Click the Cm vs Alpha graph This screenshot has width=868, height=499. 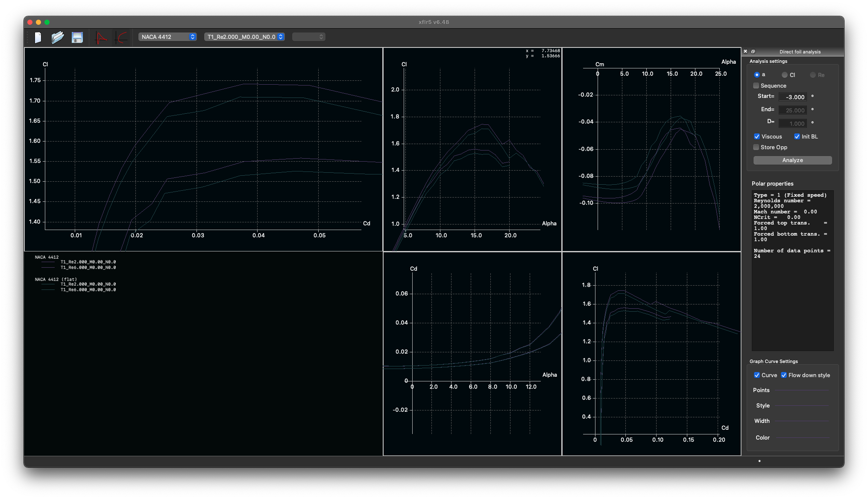651,149
